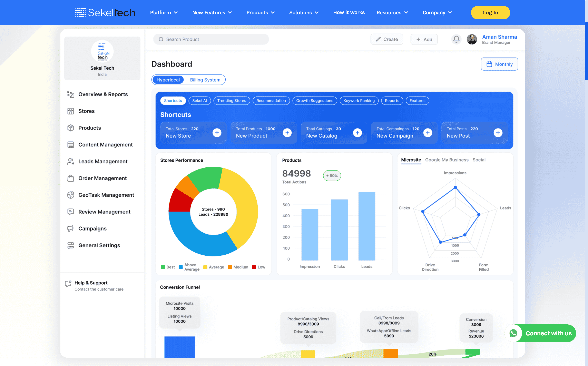Image resolution: width=588 pixels, height=366 pixels.
Task: Click the plus icon on New Post
Action: [x=498, y=133]
